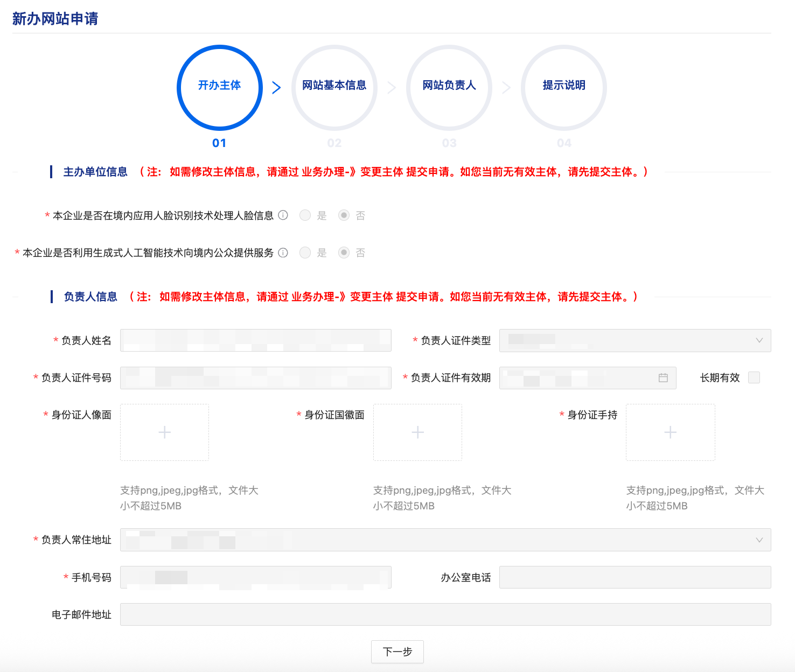Click info icon beside generative AI question

pos(283,253)
